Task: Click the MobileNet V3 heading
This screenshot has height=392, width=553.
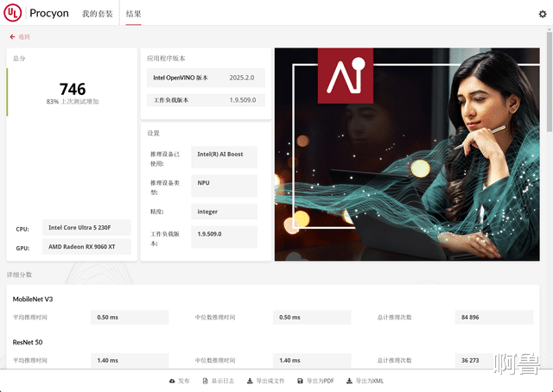Action: tap(33, 299)
